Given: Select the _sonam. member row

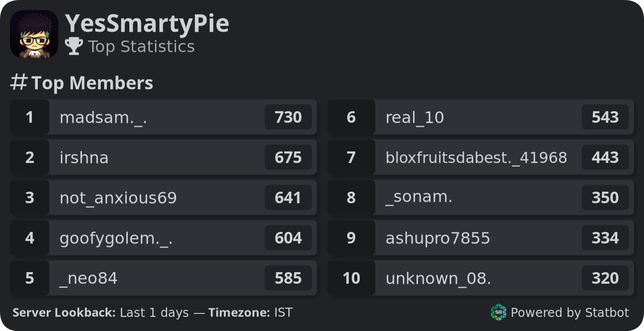Looking at the screenshot, I should pyautogui.click(x=480, y=198).
